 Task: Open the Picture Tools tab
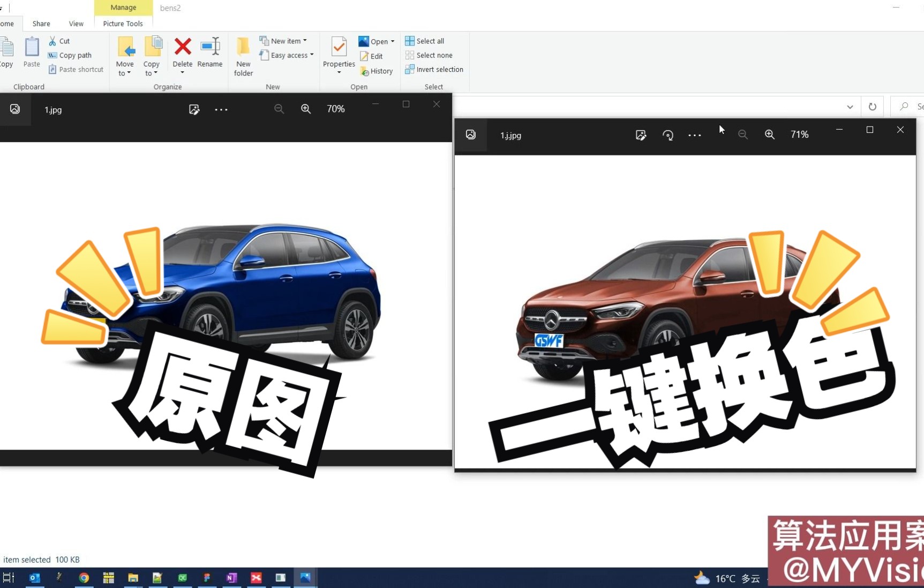123,24
